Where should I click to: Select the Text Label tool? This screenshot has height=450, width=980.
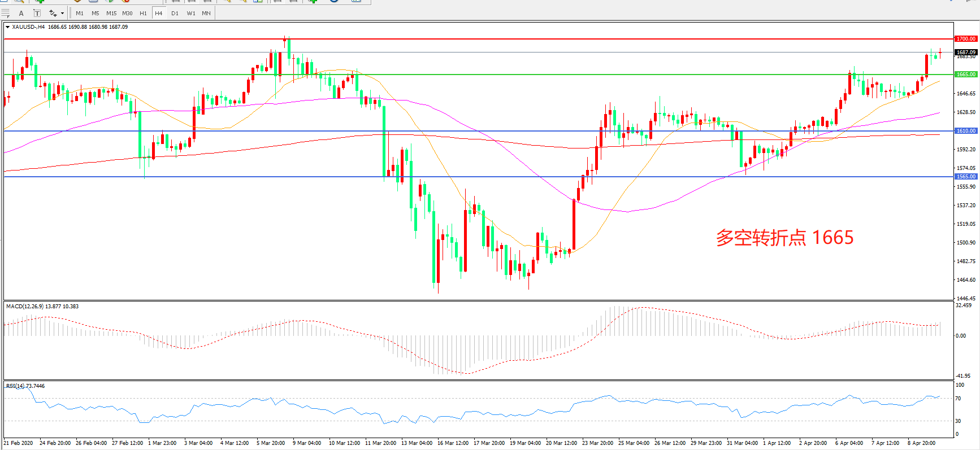click(37, 13)
